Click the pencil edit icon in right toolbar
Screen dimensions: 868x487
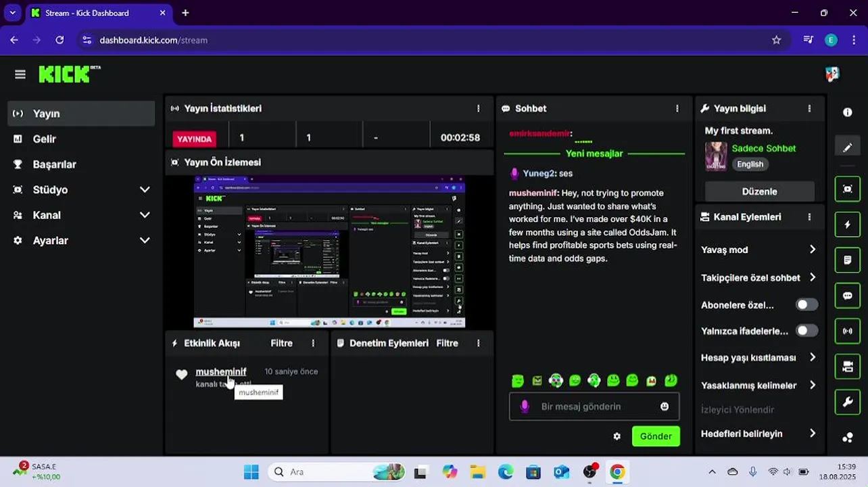(x=848, y=147)
